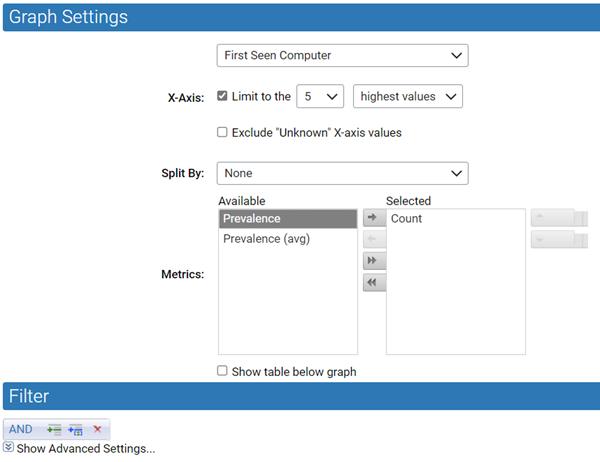The image size is (600, 462).
Task: Add a filter group blue icon
Action: [x=75, y=429]
